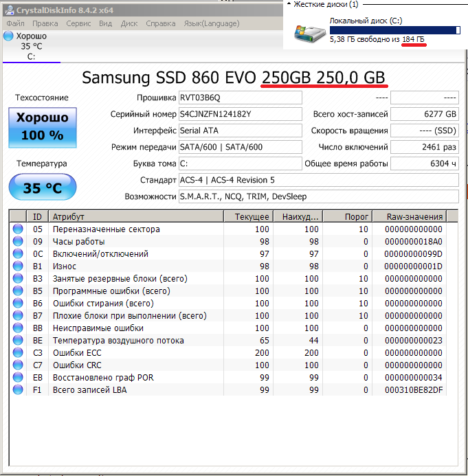The height and width of the screenshot is (476, 468).
Task: Click status icon for Всего записей LBA row
Action: 18,389
